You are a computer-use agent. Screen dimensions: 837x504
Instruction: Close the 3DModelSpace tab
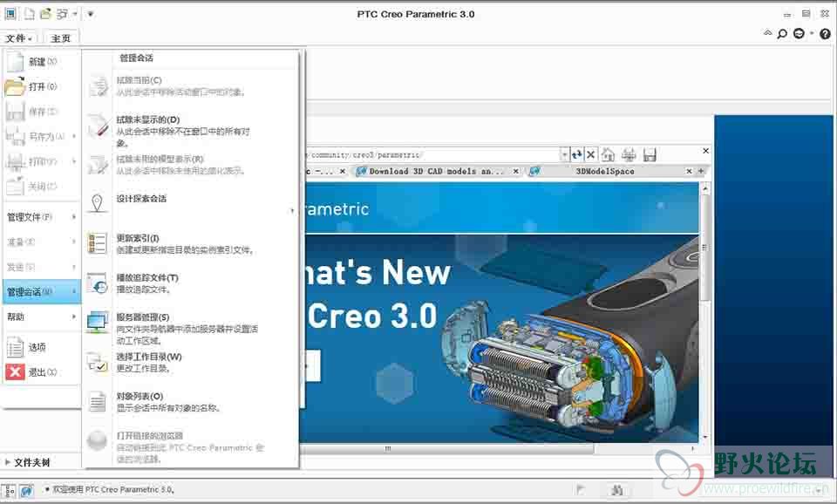[689, 172]
